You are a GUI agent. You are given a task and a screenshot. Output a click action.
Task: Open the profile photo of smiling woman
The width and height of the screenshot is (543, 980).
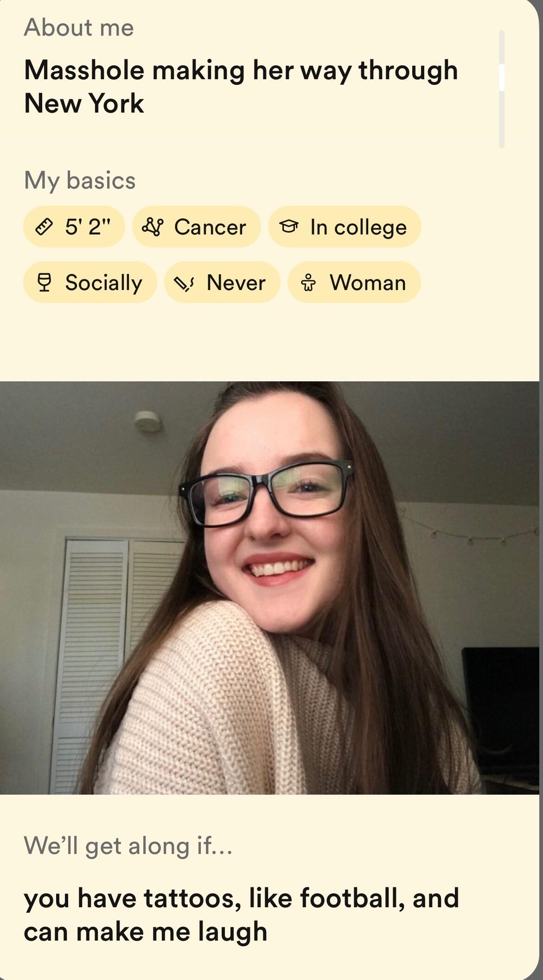(x=269, y=588)
